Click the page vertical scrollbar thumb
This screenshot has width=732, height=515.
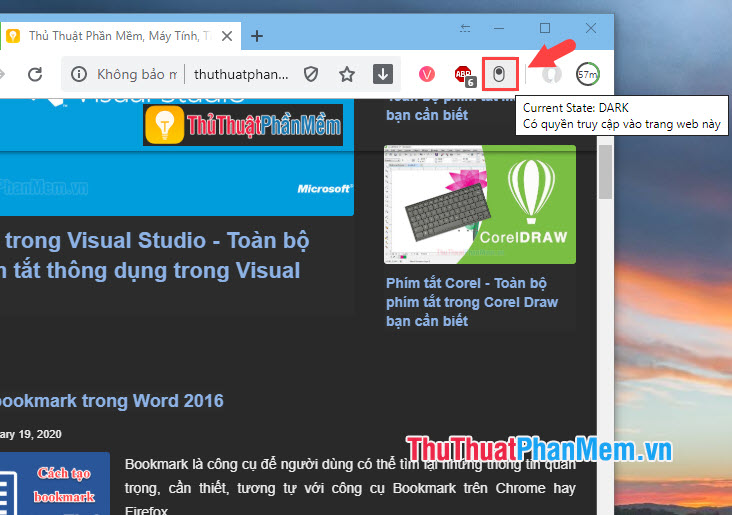click(x=605, y=172)
